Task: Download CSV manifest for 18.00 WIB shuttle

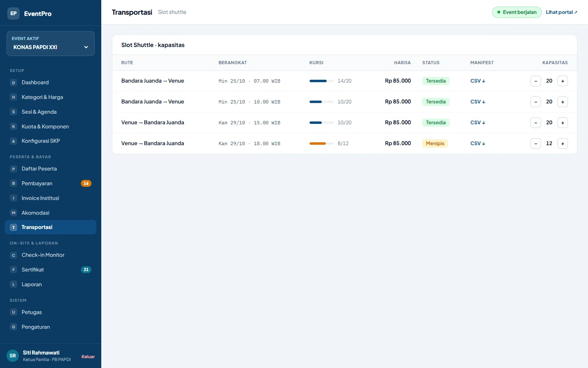Action: tap(478, 144)
